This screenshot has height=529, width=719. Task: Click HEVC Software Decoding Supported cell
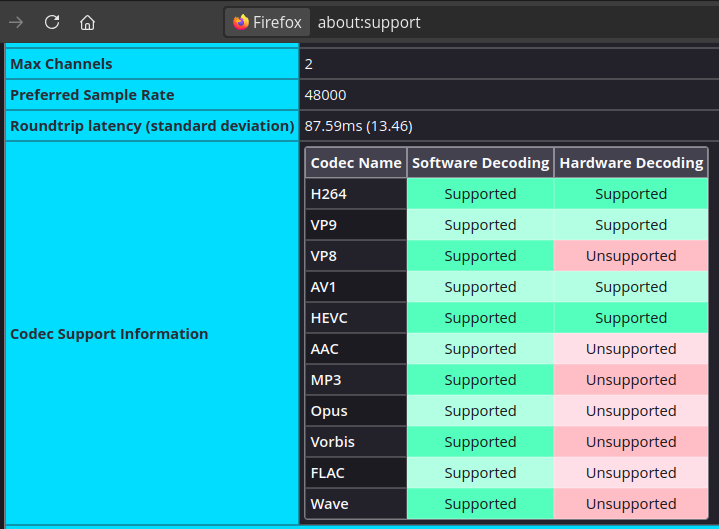480,318
